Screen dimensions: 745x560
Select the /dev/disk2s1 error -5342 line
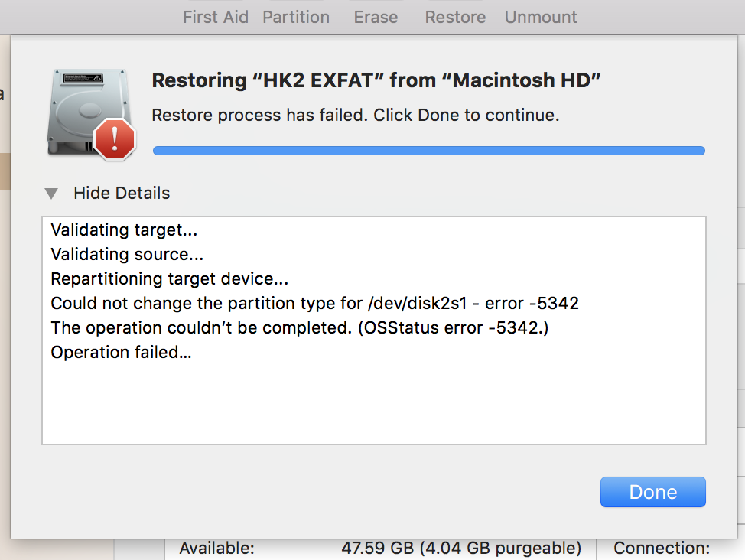pyautogui.click(x=315, y=303)
